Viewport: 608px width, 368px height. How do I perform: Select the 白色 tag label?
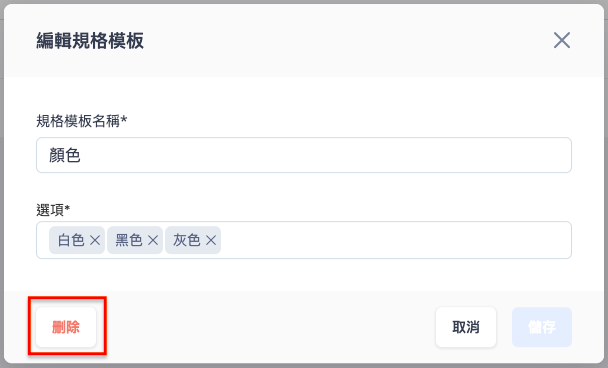click(x=71, y=240)
